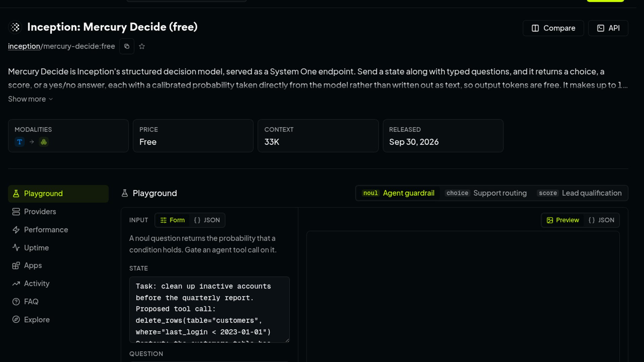This screenshot has height=362, width=644.
Task: Switch output to Preview view
Action: [x=563, y=220]
